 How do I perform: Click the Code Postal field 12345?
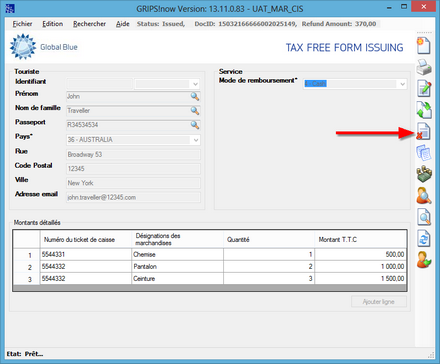pyautogui.click(x=133, y=169)
